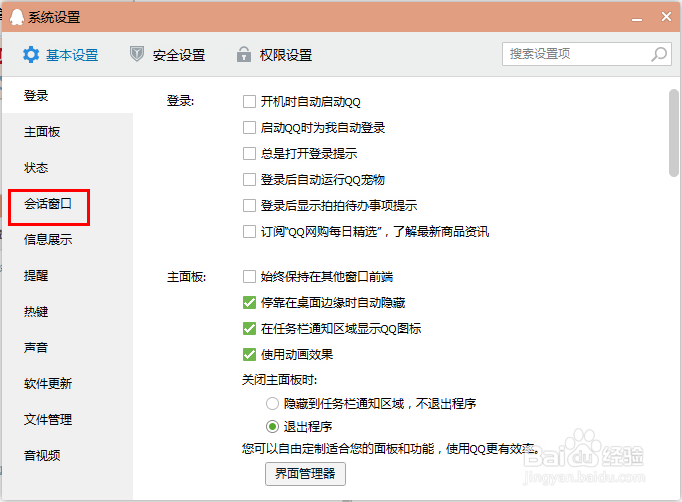The height and width of the screenshot is (502, 682).
Task: Select 隐藏到任务栏通知区域 radio option
Action: (272, 404)
